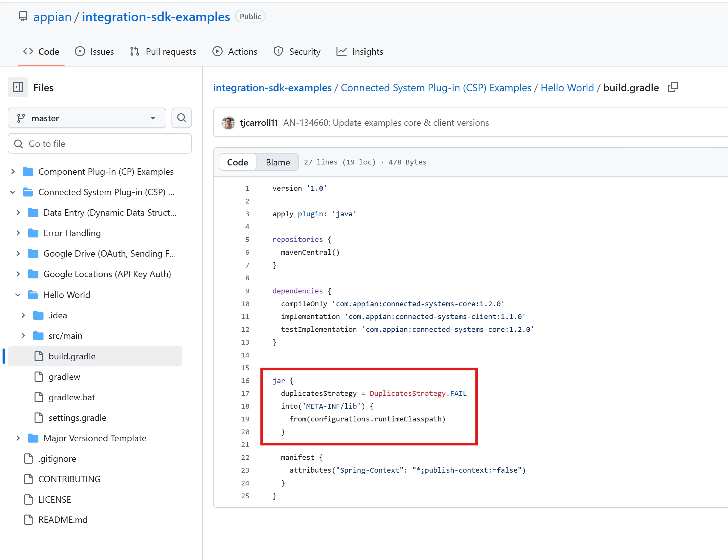Click the .gitignore file icon
Viewport: 728px width, 560px height.
(28, 459)
